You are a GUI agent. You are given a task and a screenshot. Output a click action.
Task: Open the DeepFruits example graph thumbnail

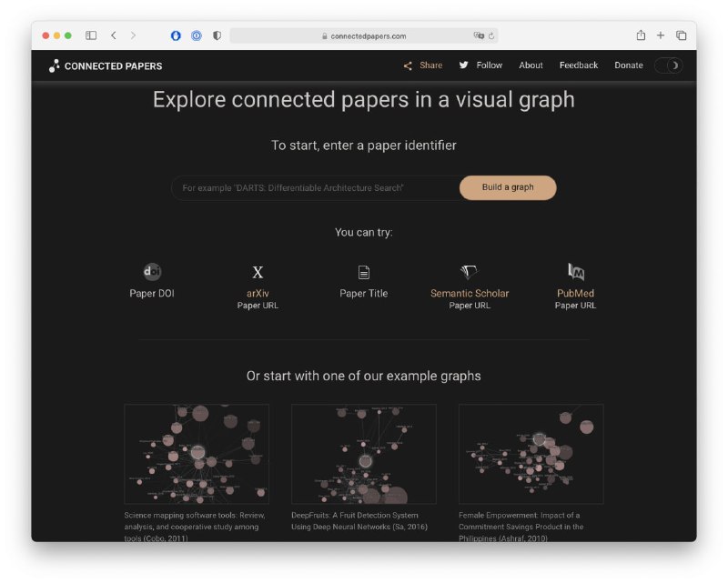[x=363, y=454]
